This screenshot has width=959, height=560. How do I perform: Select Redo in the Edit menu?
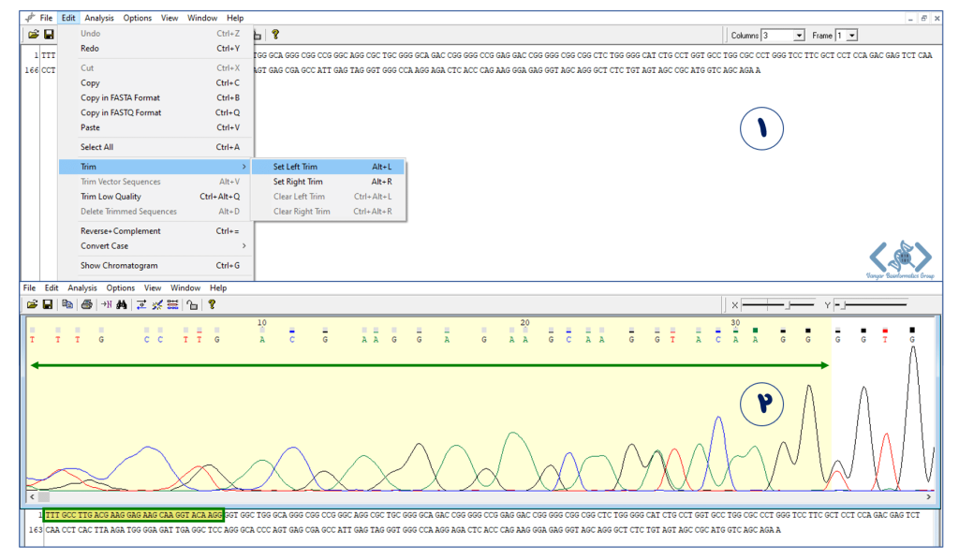155,49
